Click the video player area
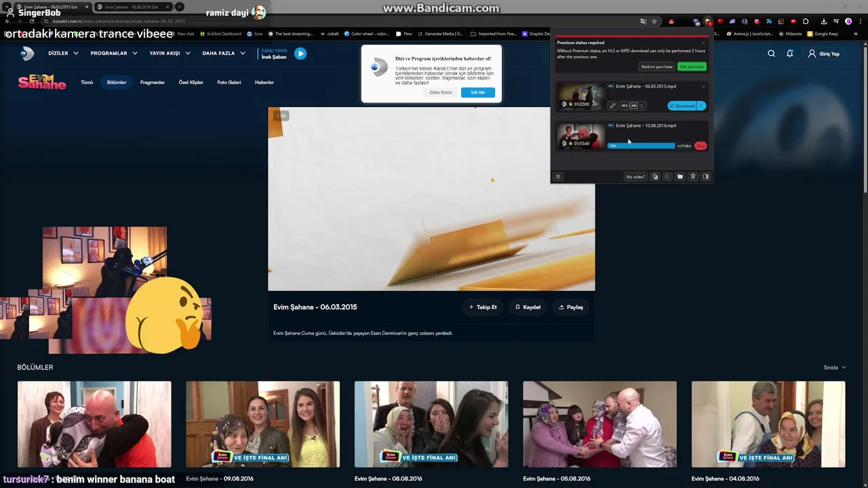868x488 pixels. (x=431, y=199)
